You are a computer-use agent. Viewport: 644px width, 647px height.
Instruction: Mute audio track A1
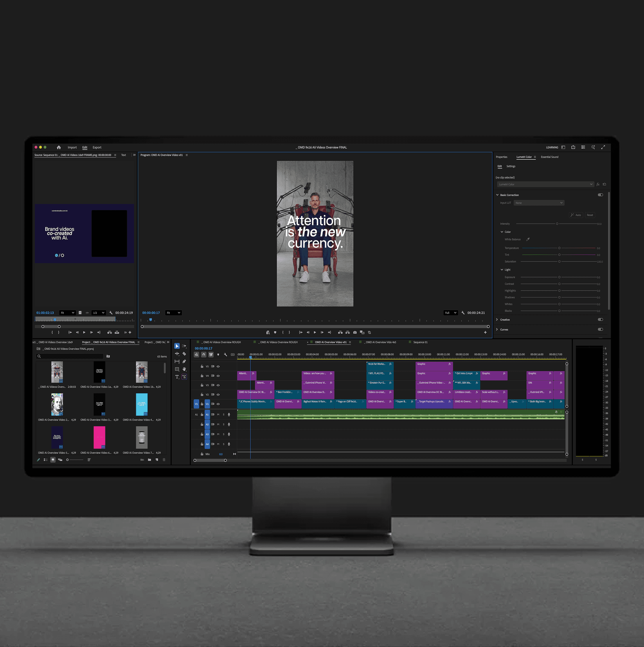(218, 415)
